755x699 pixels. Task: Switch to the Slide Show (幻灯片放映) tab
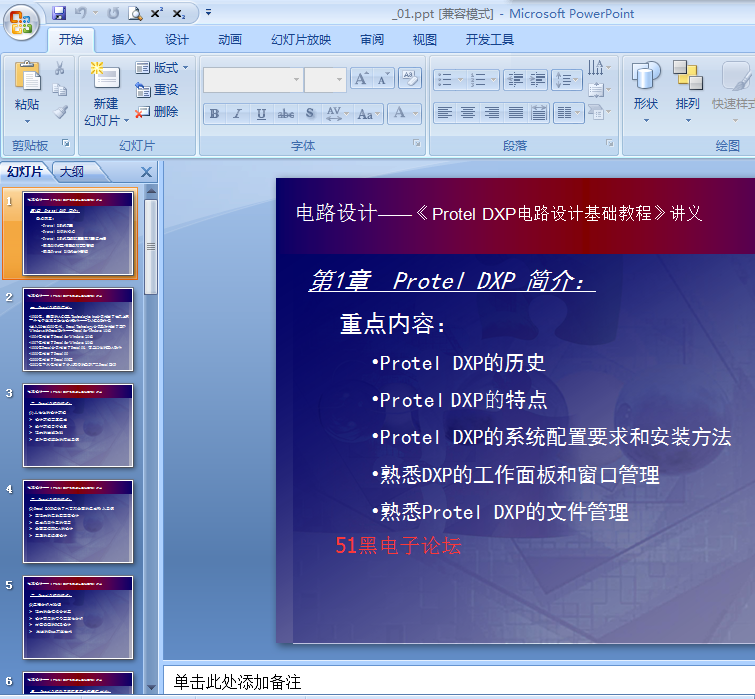point(301,39)
